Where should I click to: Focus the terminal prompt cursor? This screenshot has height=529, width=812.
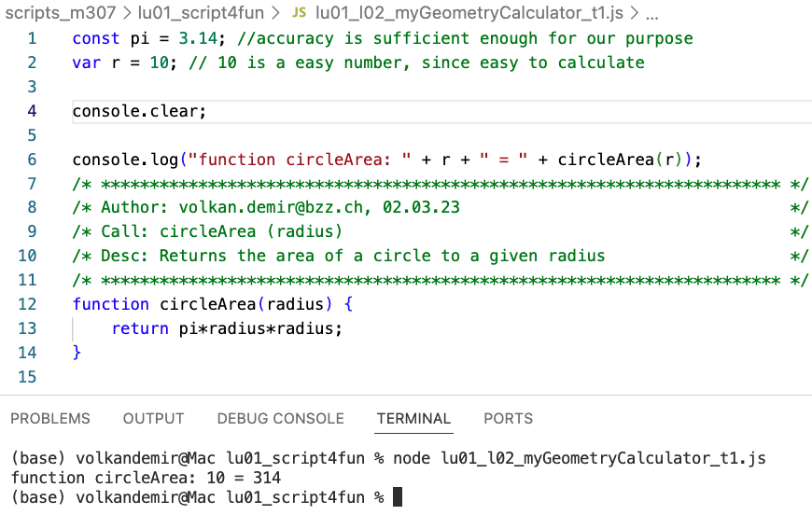tap(398, 497)
